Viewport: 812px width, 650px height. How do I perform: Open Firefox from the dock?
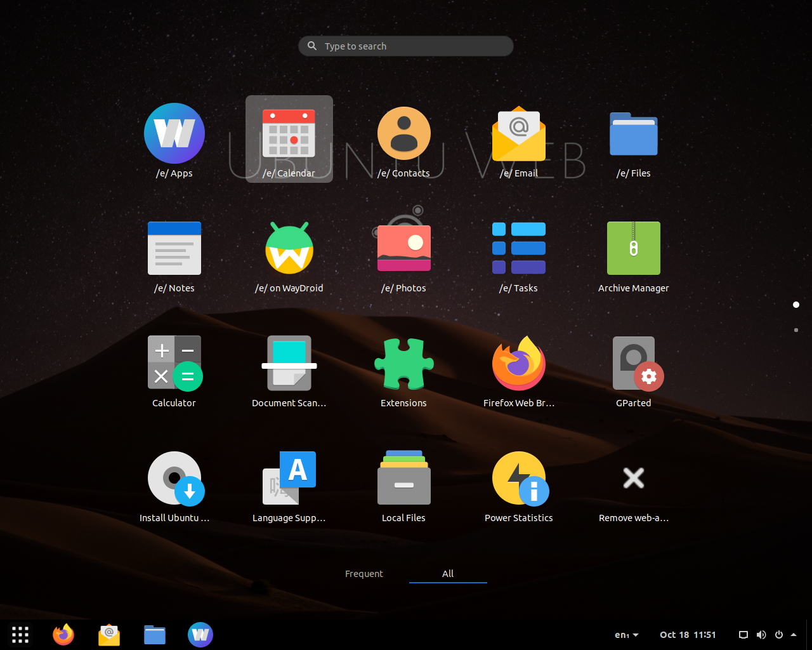[x=63, y=634]
